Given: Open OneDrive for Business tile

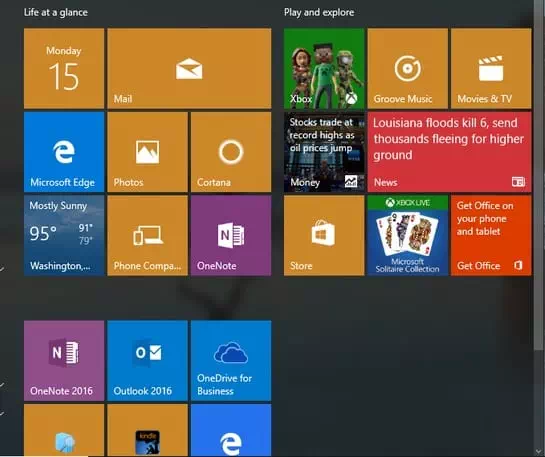Looking at the screenshot, I should [x=231, y=361].
